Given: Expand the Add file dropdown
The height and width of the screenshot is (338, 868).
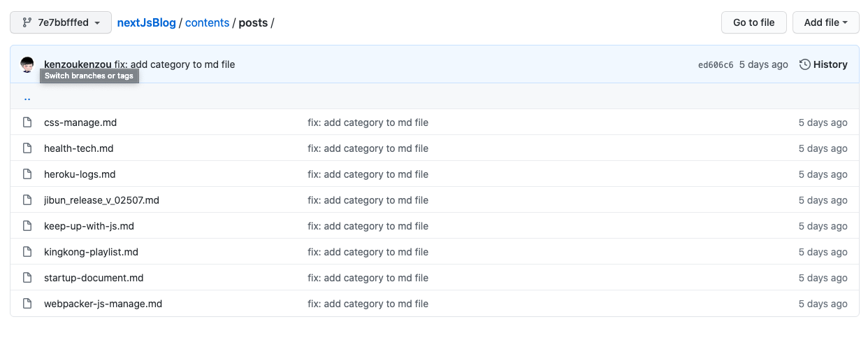Looking at the screenshot, I should 825,22.
